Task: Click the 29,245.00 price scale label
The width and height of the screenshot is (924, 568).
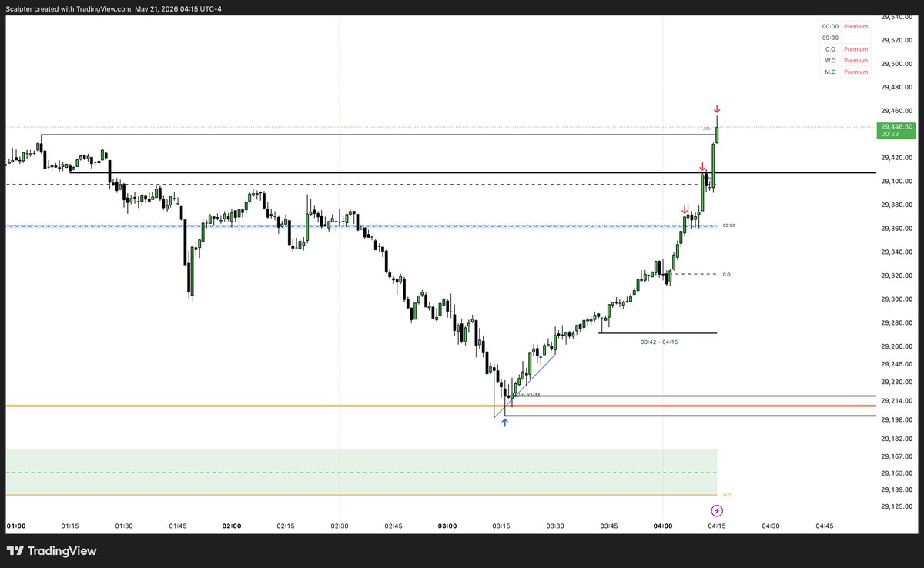Action: (897, 364)
